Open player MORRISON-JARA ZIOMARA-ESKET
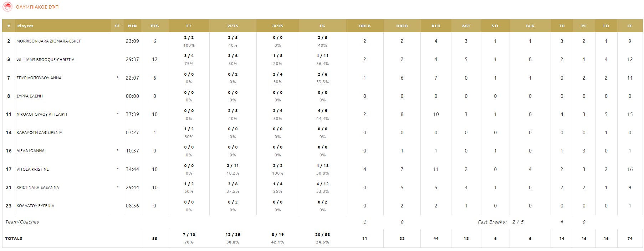The width and height of the screenshot is (644, 251). coord(48,41)
